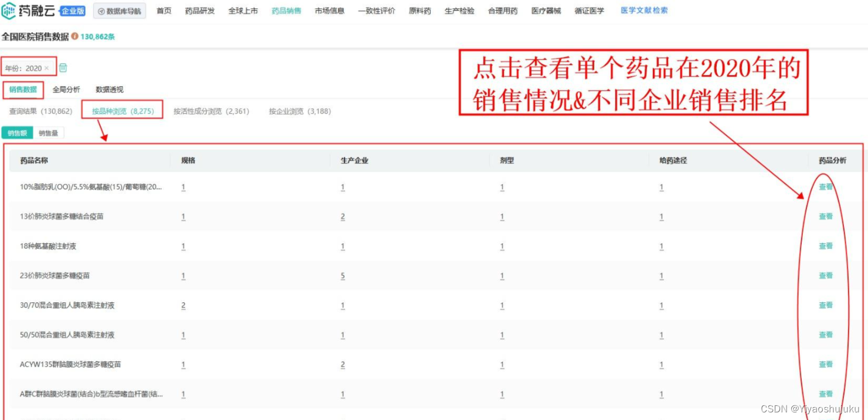Screen dimensions: 868x420
Task: Open the 药品研发 menu item
Action: pos(200,11)
